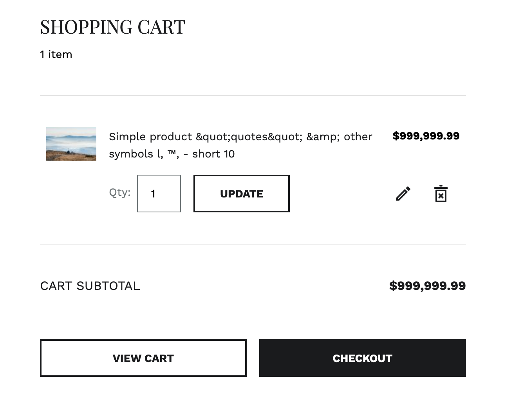513x420 pixels.
Task: Click the CHECKOUT button
Action: click(x=362, y=358)
